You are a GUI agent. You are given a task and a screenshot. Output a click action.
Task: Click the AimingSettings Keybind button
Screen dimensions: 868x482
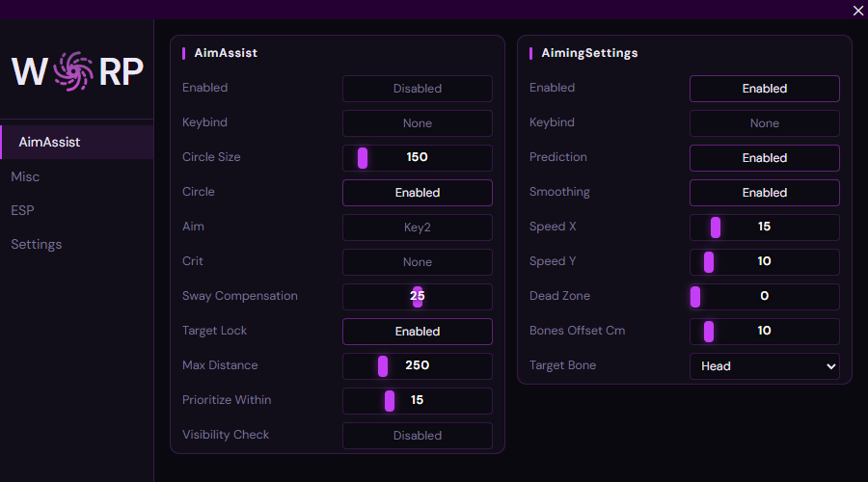click(764, 123)
